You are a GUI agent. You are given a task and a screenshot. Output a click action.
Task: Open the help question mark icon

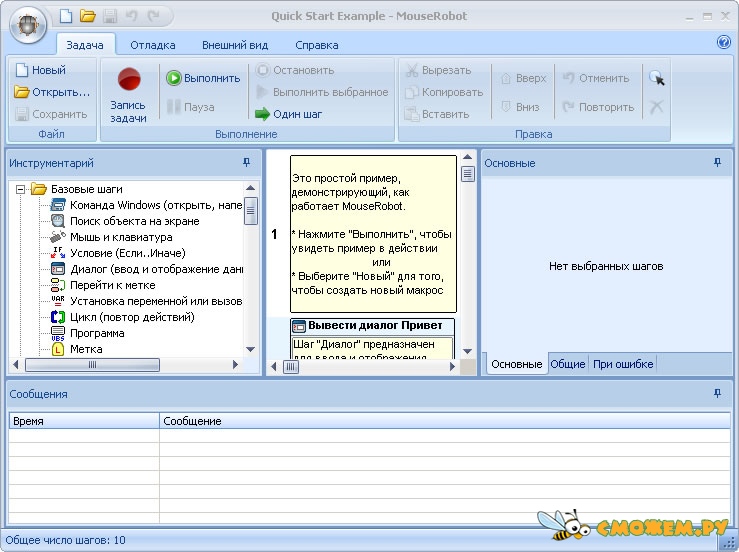(723, 42)
